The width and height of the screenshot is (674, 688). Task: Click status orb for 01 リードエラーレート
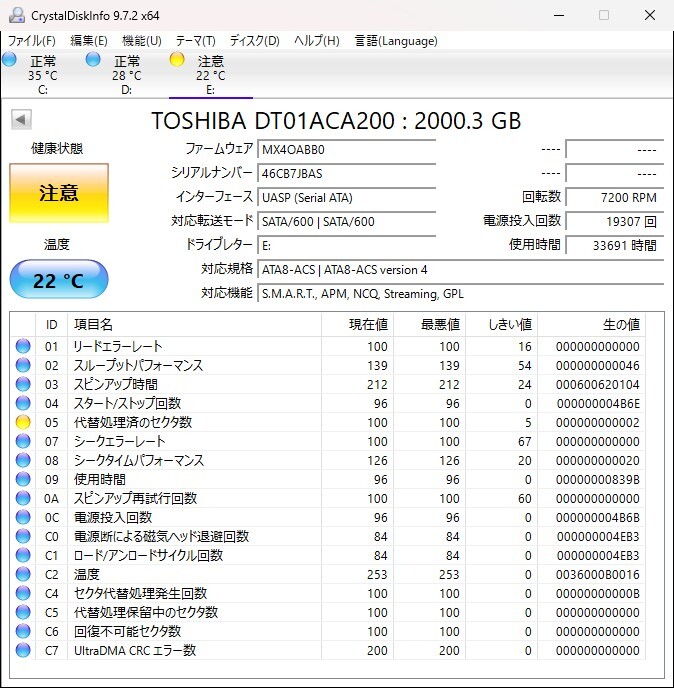click(x=23, y=346)
